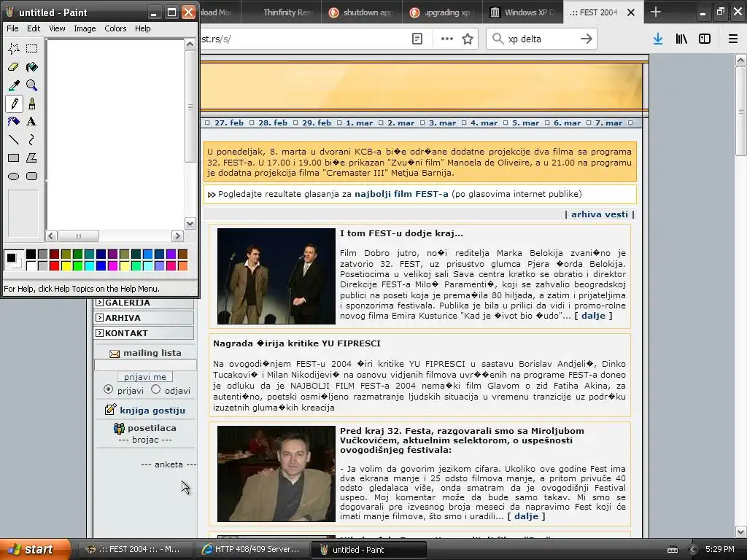Click Paint canvas scroll down arrow
The width and height of the screenshot is (747, 560).
(x=190, y=223)
